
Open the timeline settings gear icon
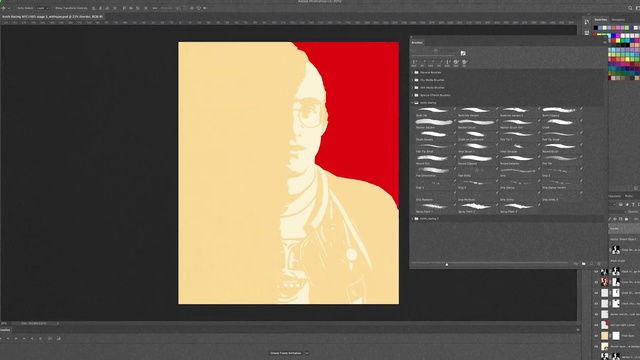click(40, 338)
